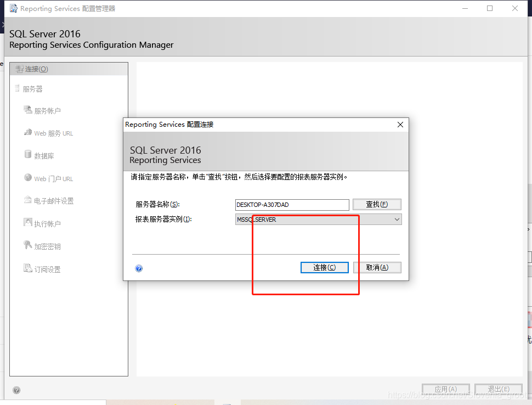Open the 执行帐户 page
Viewport: 532px width, 405px height.
[x=48, y=224]
